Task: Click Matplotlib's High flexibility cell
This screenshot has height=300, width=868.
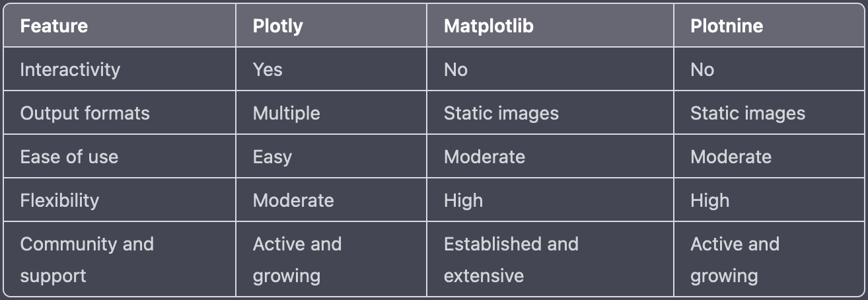Action: 550,200
